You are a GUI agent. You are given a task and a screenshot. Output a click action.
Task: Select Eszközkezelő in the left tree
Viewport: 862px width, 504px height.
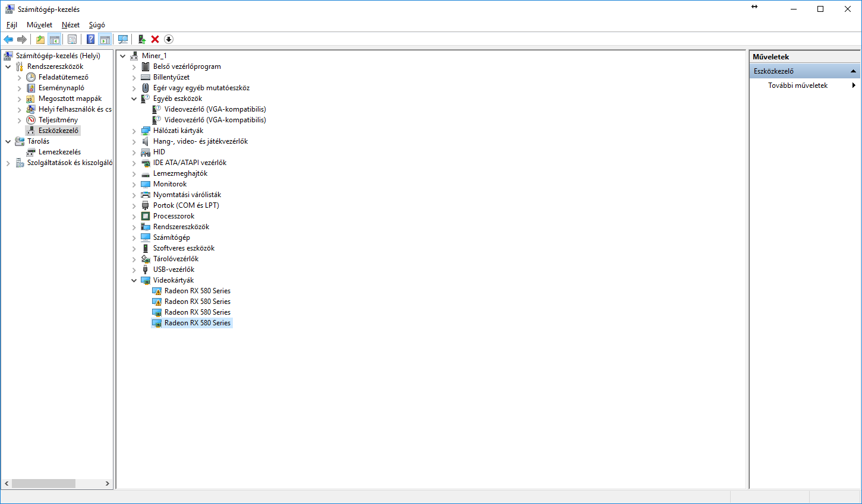pos(58,131)
